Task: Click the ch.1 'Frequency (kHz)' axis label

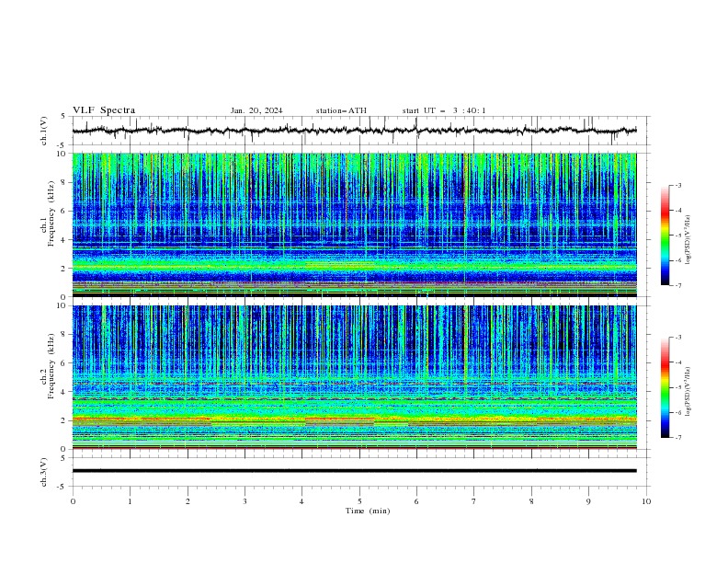Action: (51, 213)
